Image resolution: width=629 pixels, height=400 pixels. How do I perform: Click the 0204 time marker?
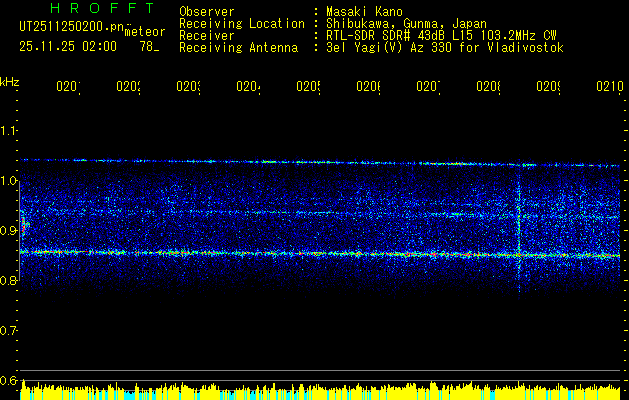248,86
